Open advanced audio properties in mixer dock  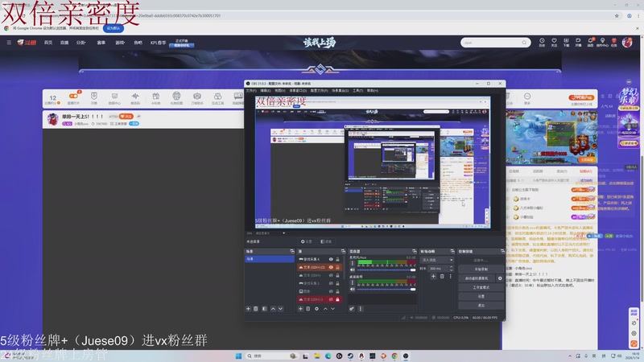click(352, 309)
